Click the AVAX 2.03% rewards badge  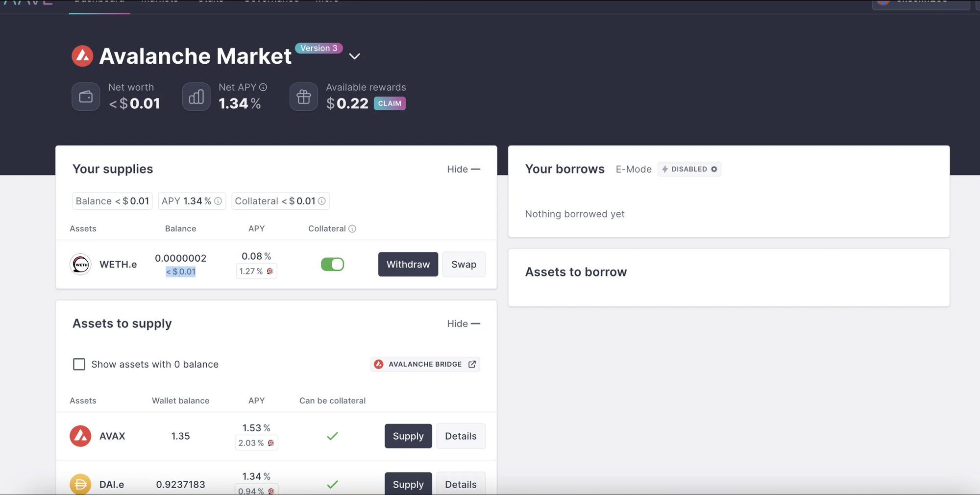tap(256, 443)
